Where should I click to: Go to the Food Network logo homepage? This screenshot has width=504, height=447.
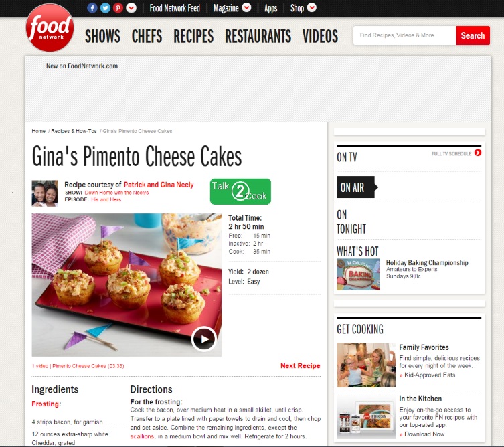click(50, 27)
